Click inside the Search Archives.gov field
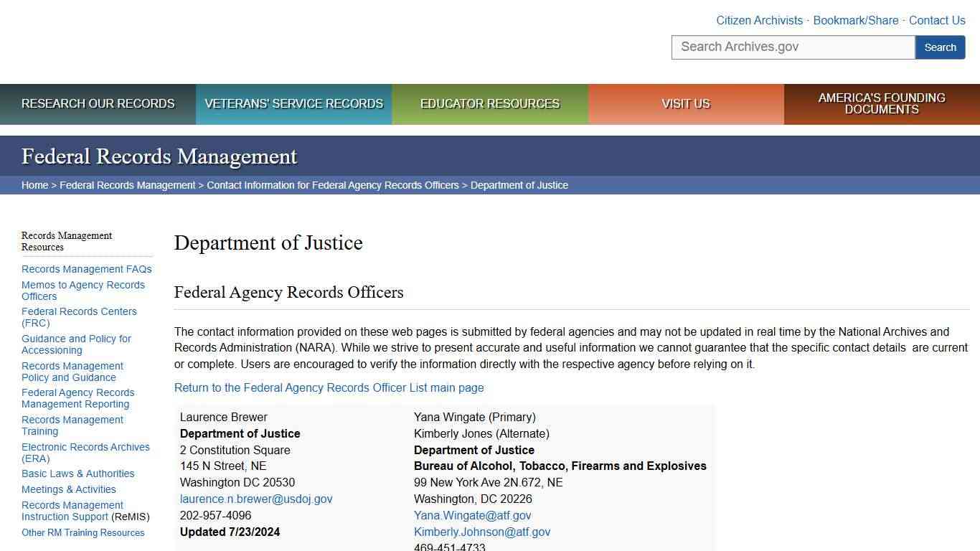 click(793, 47)
